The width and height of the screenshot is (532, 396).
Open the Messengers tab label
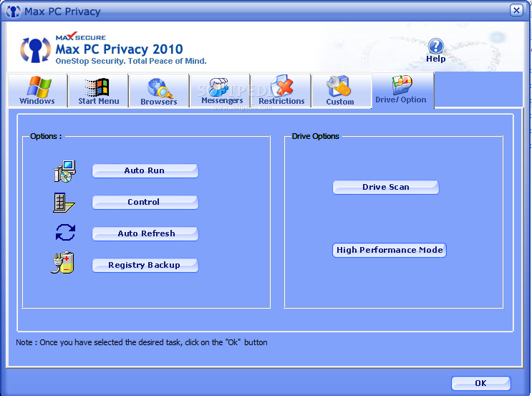click(222, 100)
